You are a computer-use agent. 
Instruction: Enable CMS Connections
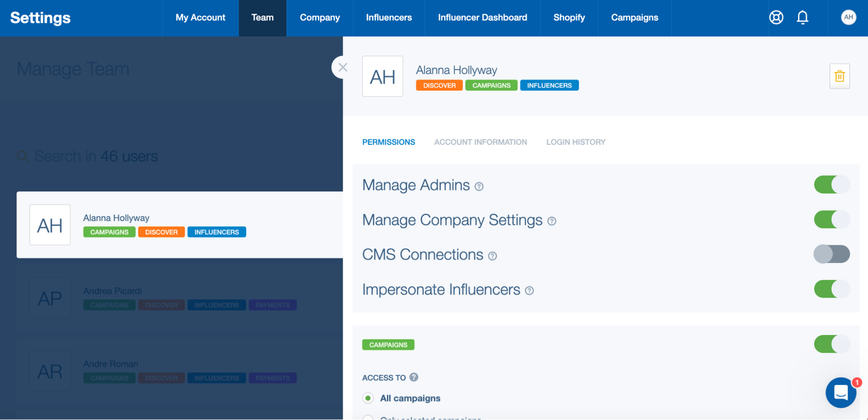832,254
